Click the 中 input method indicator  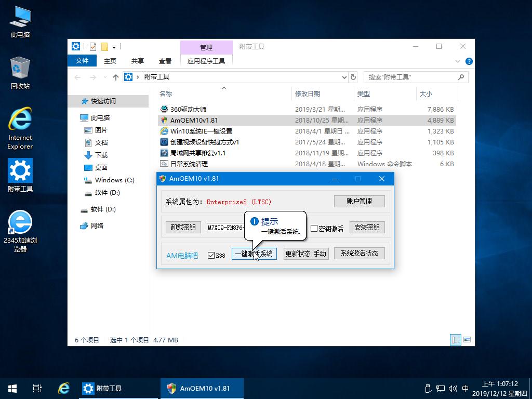click(465, 389)
